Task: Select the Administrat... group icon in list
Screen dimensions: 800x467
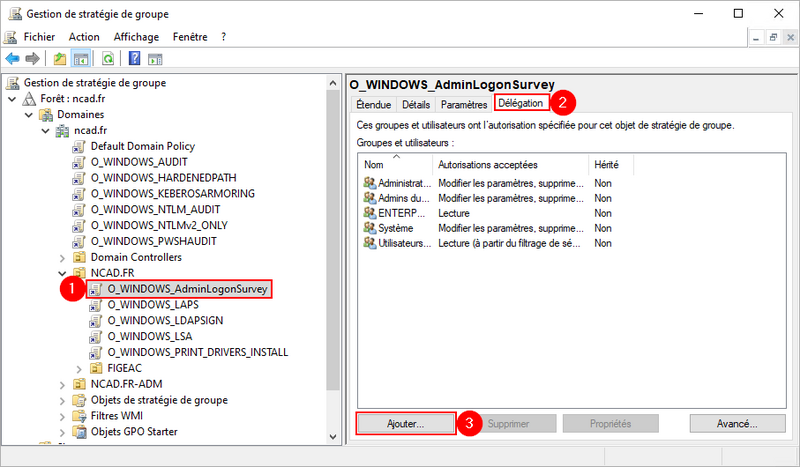Action: (x=369, y=183)
